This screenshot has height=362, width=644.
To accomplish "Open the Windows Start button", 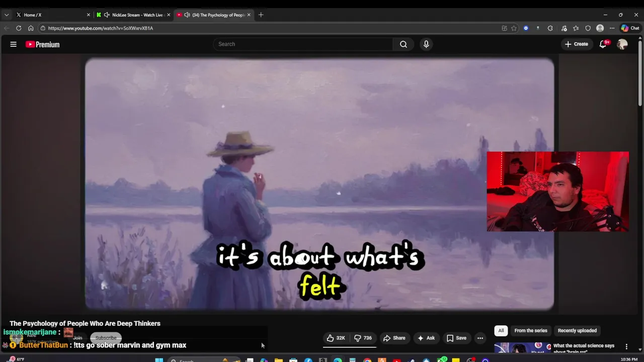I will click(x=159, y=360).
